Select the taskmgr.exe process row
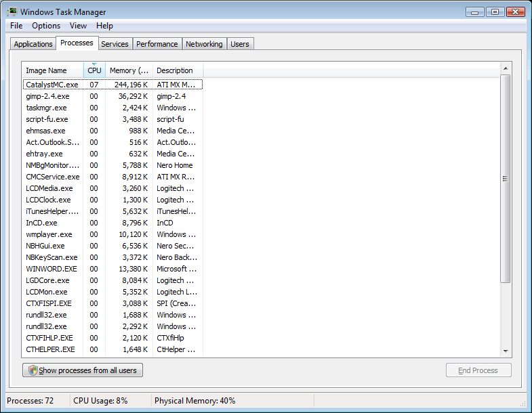Screen dimensions: 532x413 click(x=112, y=108)
